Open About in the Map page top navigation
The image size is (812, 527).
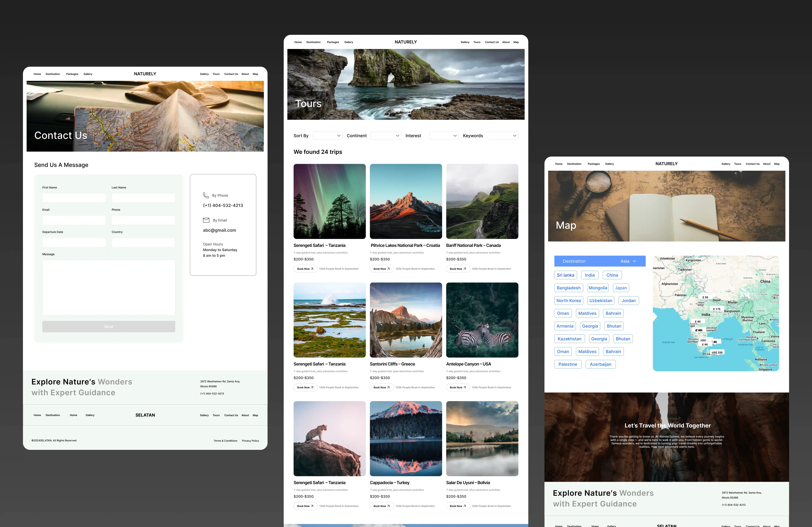tap(767, 164)
